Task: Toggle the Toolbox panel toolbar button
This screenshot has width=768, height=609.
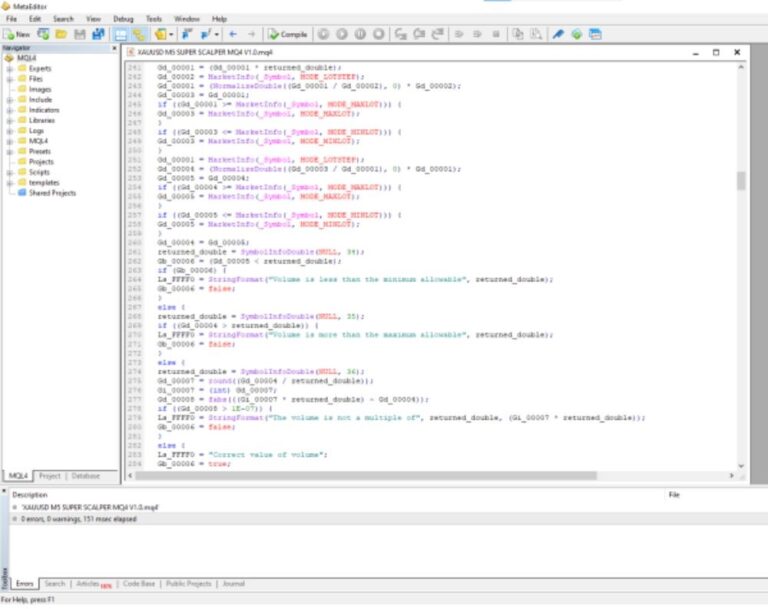Action: pyautogui.click(x=138, y=34)
